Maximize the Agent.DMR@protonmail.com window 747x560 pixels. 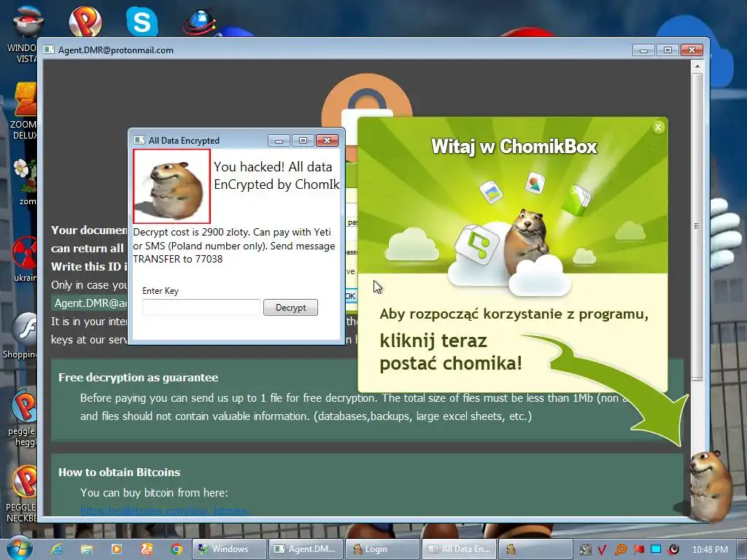(667, 50)
